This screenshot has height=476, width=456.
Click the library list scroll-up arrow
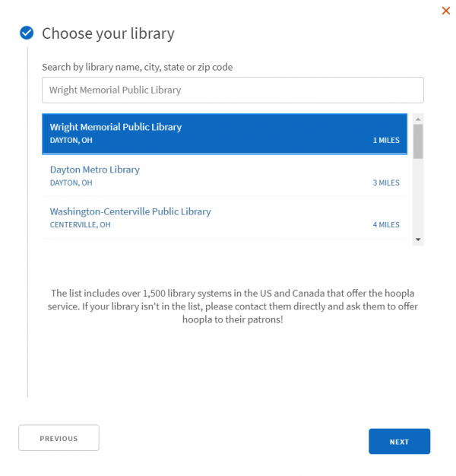point(418,119)
